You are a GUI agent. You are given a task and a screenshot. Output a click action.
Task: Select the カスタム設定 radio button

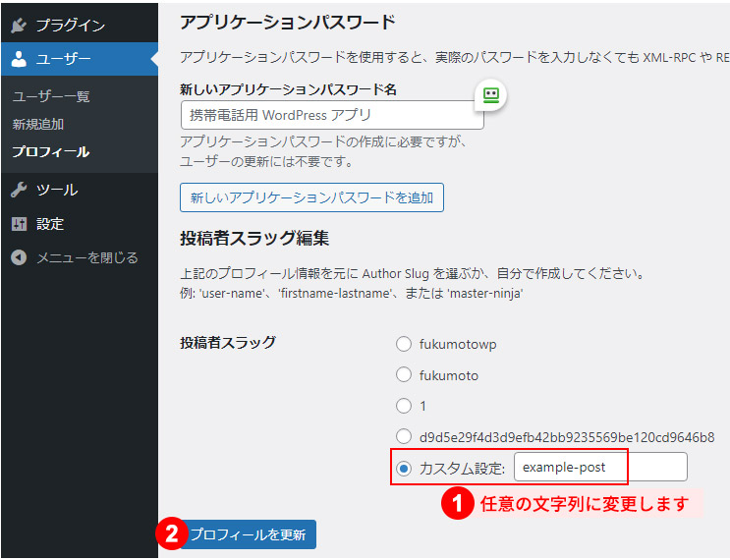pos(404,468)
